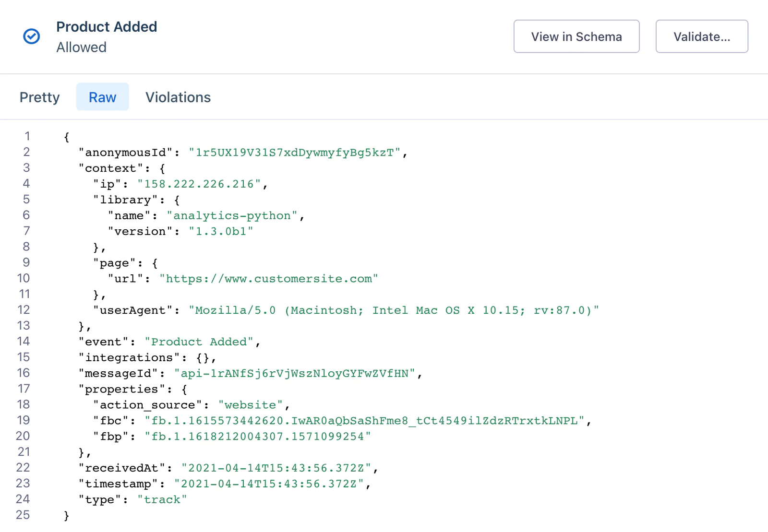This screenshot has height=532, width=768.
Task: Switch to the Pretty tab
Action: pos(39,97)
